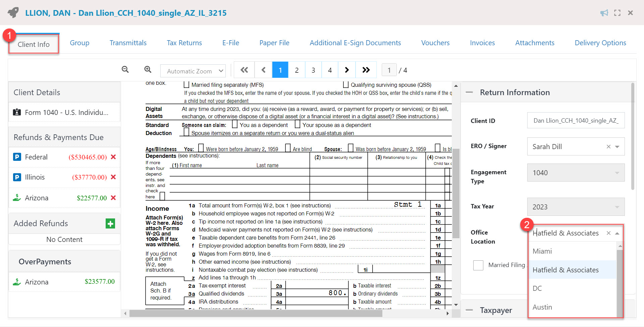Remove the Illinois payment entry

[113, 177]
